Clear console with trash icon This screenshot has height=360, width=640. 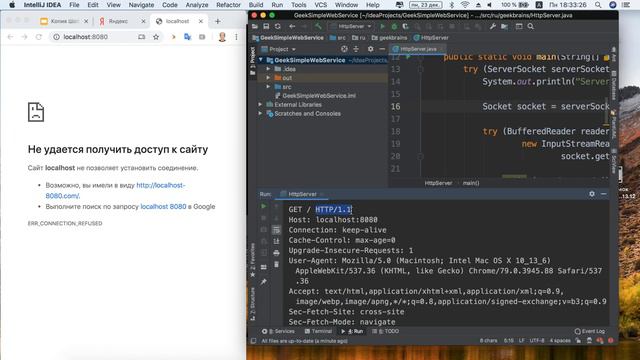coord(276,264)
